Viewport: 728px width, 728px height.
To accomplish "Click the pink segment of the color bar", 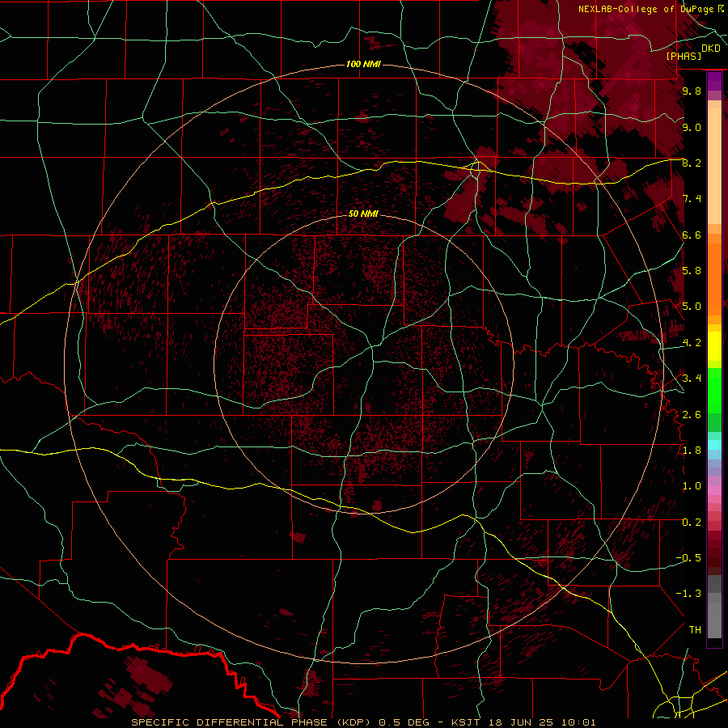I will tap(714, 490).
